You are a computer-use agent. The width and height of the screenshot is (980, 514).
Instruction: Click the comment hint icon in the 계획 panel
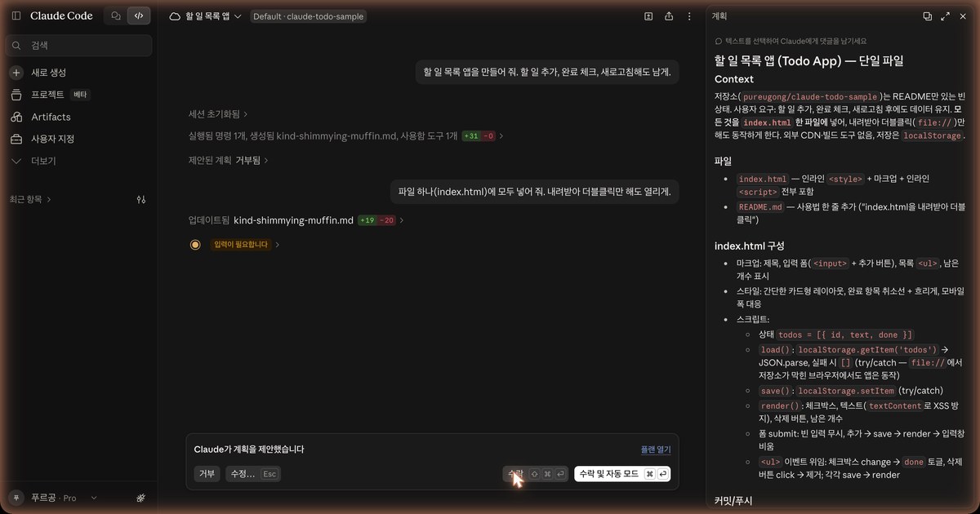[719, 41]
